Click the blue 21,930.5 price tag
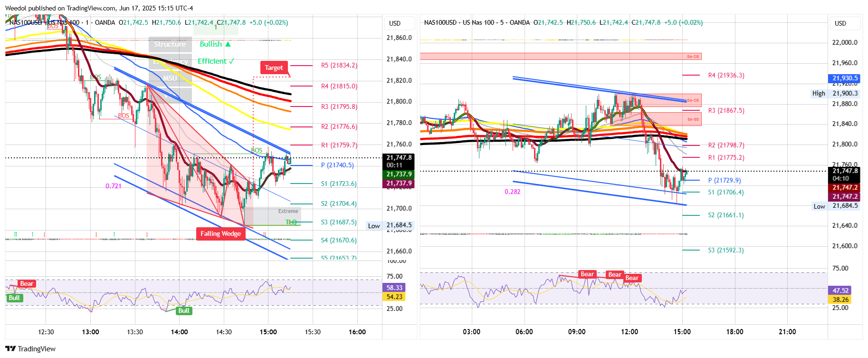The height and width of the screenshot is (358, 868). click(x=844, y=78)
